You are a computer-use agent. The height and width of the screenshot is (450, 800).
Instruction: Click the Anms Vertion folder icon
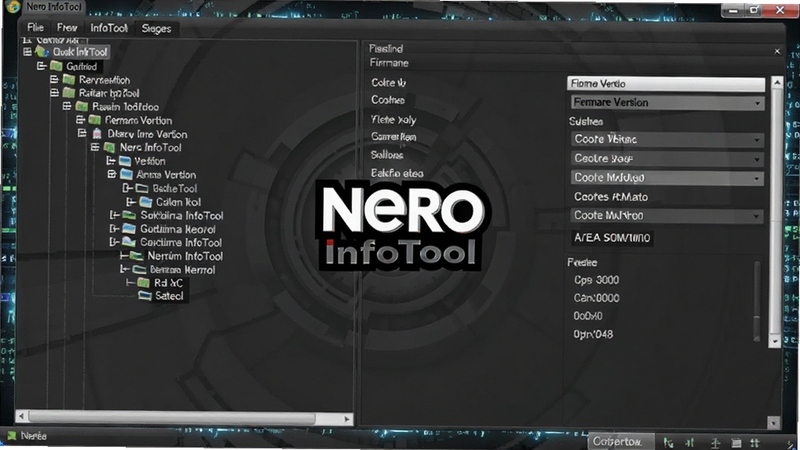(x=127, y=174)
